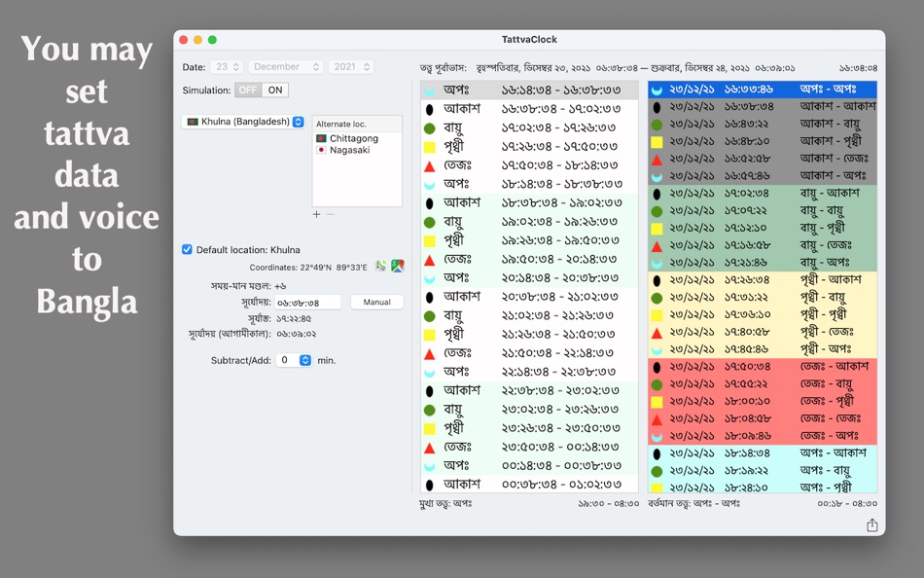Select the অপঃ ১৬:১৪:৩৪ - ১৬:৩৮:৩৩ row
The width and height of the screenshot is (924, 578).
pyautogui.click(x=529, y=90)
